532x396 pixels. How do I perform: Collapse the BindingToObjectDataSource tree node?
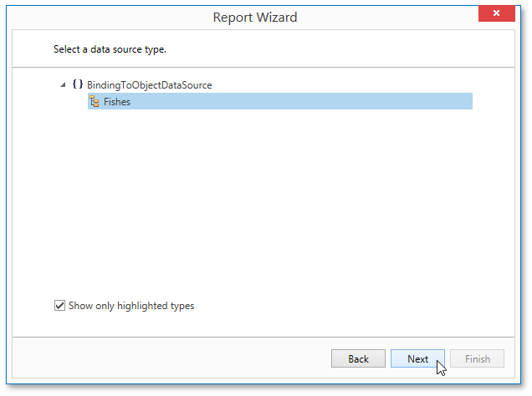(63, 84)
